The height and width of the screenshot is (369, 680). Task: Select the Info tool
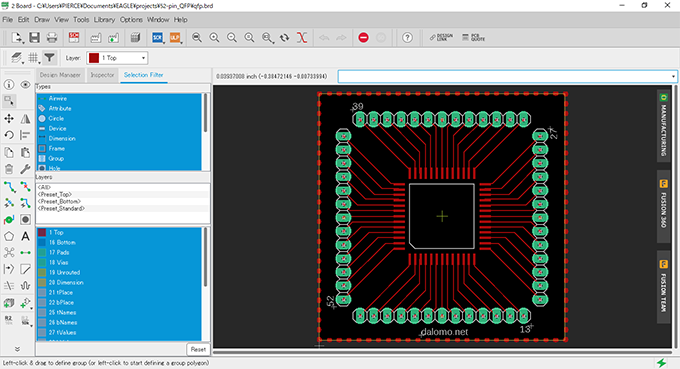9,85
